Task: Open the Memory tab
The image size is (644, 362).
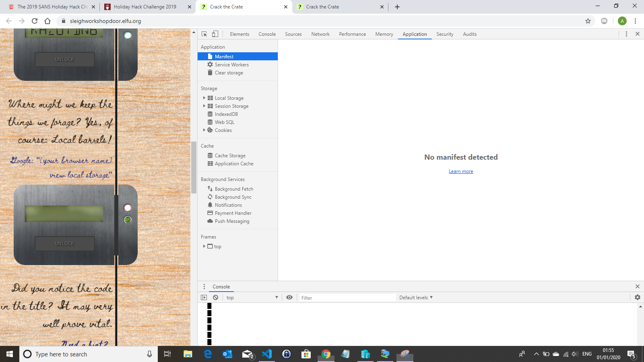Action: coord(384,34)
